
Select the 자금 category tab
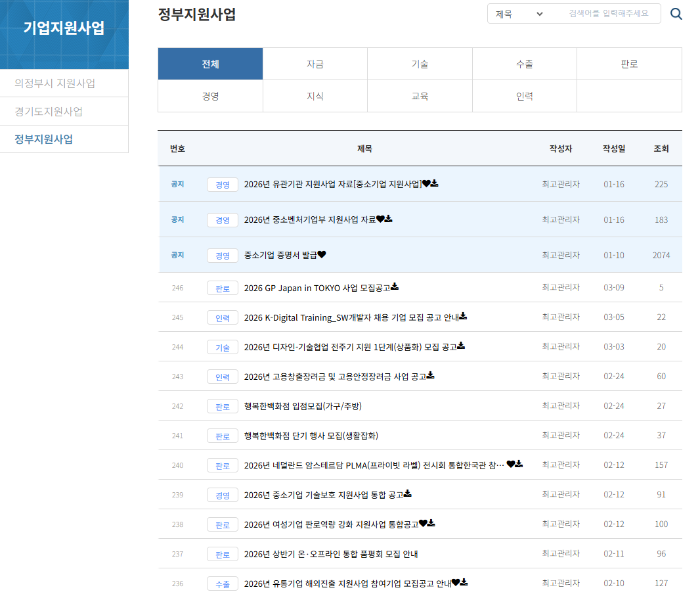click(315, 64)
